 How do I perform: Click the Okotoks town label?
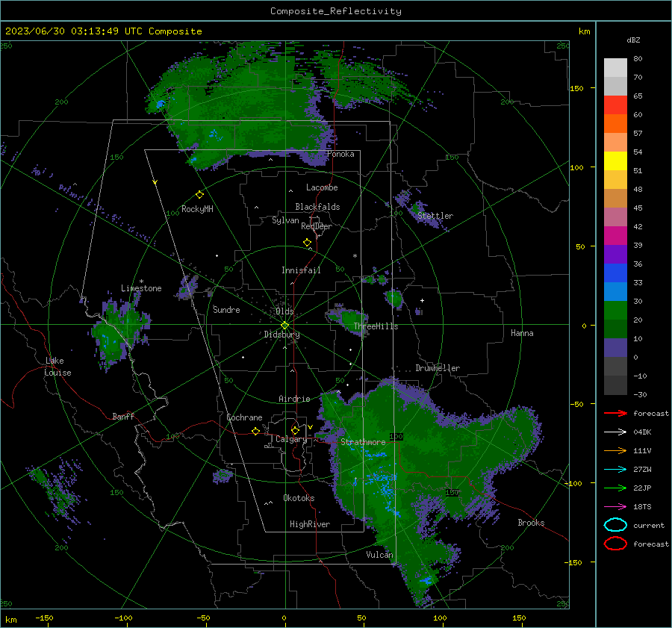coord(299,498)
